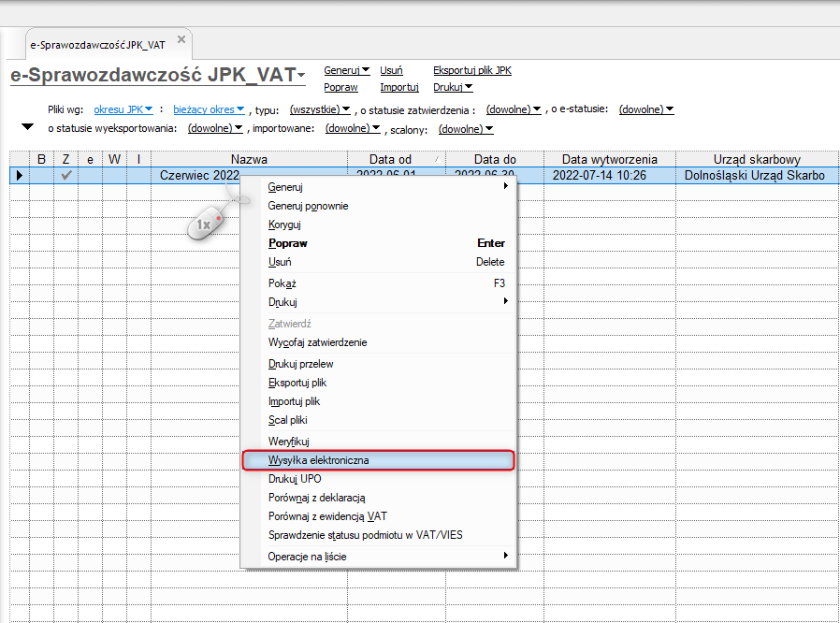Open Generuj submenu in context menu
The width and height of the screenshot is (840, 623).
(378, 187)
